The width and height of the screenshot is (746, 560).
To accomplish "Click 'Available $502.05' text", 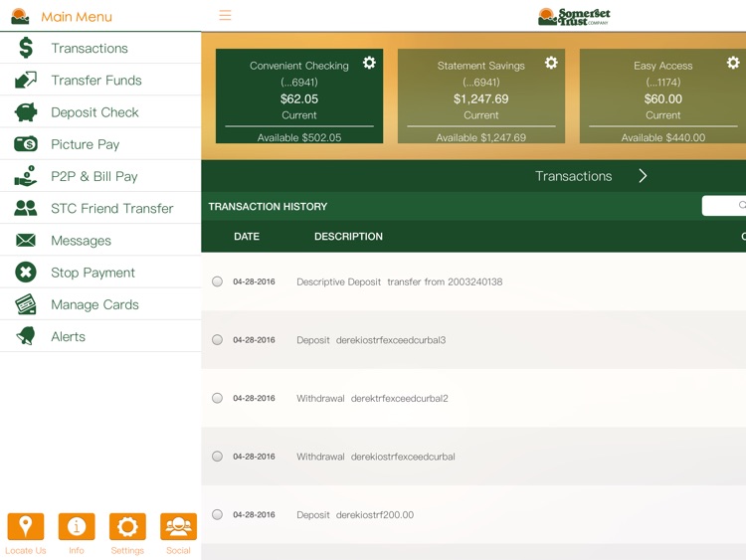I will (299, 137).
